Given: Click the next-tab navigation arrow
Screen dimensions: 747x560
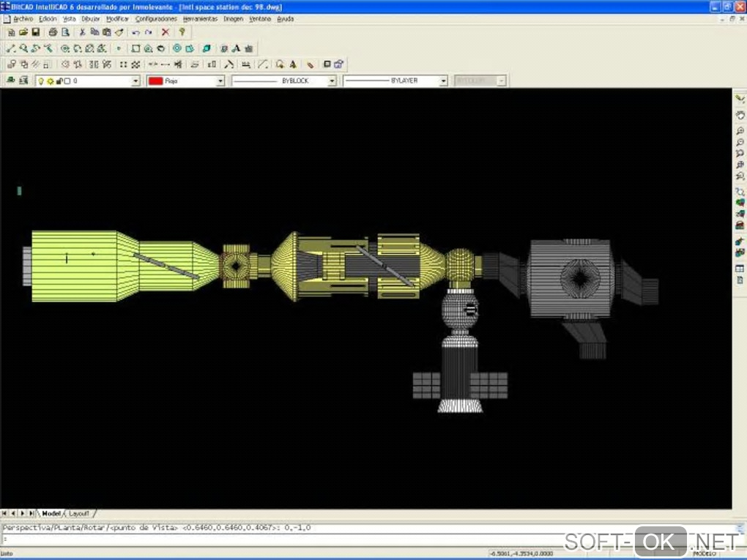Looking at the screenshot, I should point(23,513).
